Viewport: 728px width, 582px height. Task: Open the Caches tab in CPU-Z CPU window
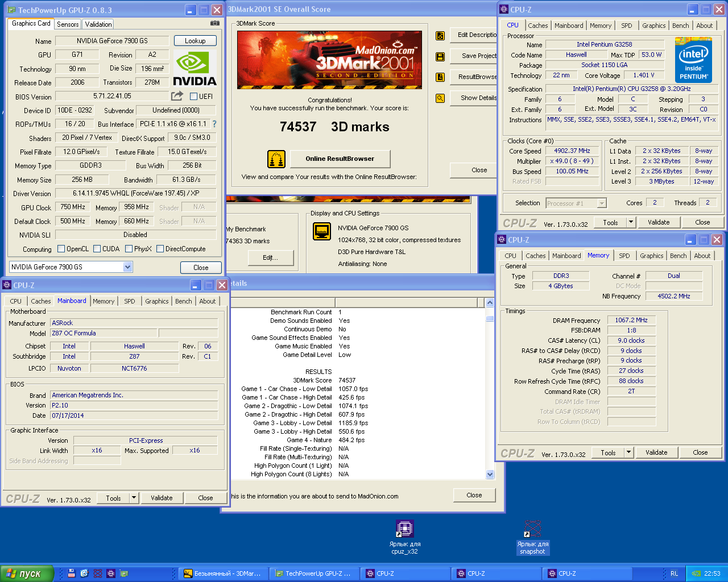(x=538, y=26)
